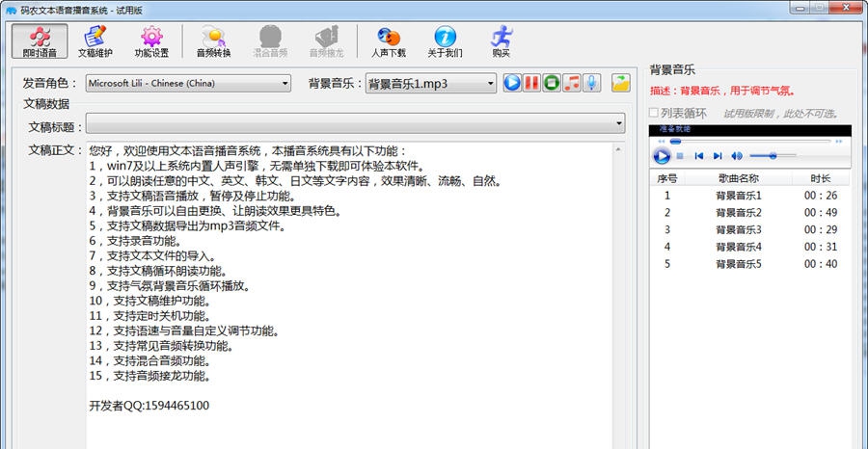
Task: Start reading the text with the blue play button
Action: click(512, 83)
